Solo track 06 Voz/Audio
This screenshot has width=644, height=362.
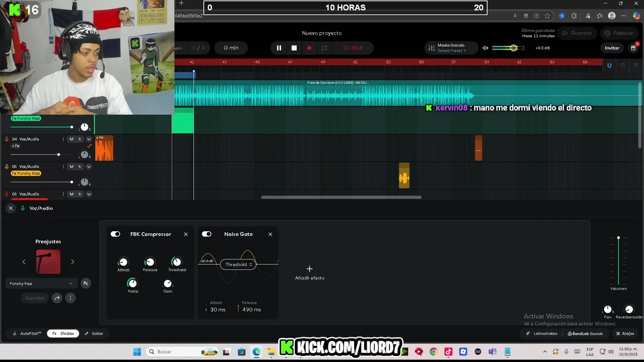tap(79, 194)
